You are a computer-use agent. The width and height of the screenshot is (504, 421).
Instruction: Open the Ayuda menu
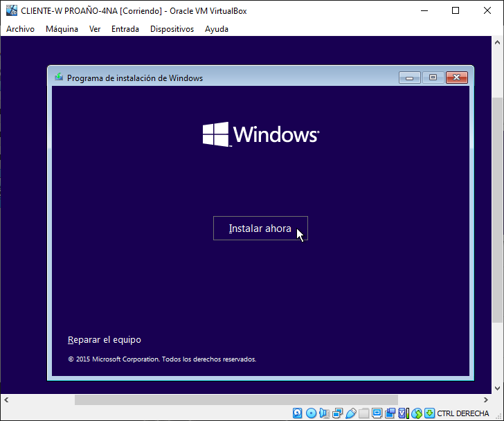point(217,29)
